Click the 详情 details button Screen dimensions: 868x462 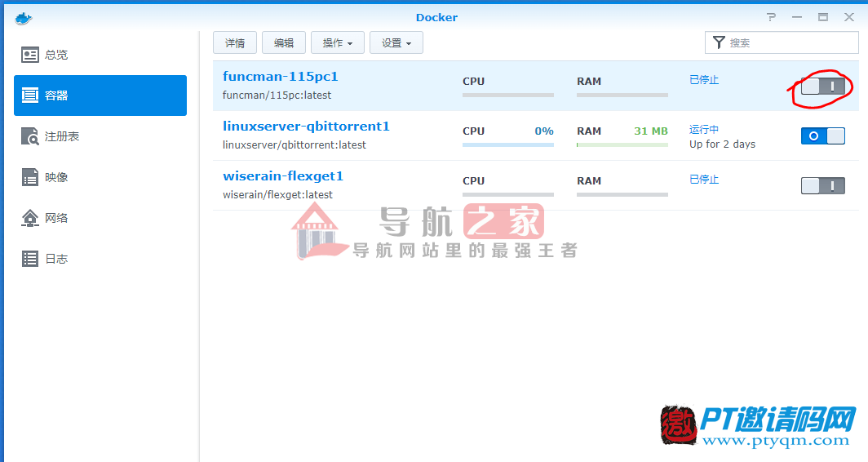(x=235, y=42)
